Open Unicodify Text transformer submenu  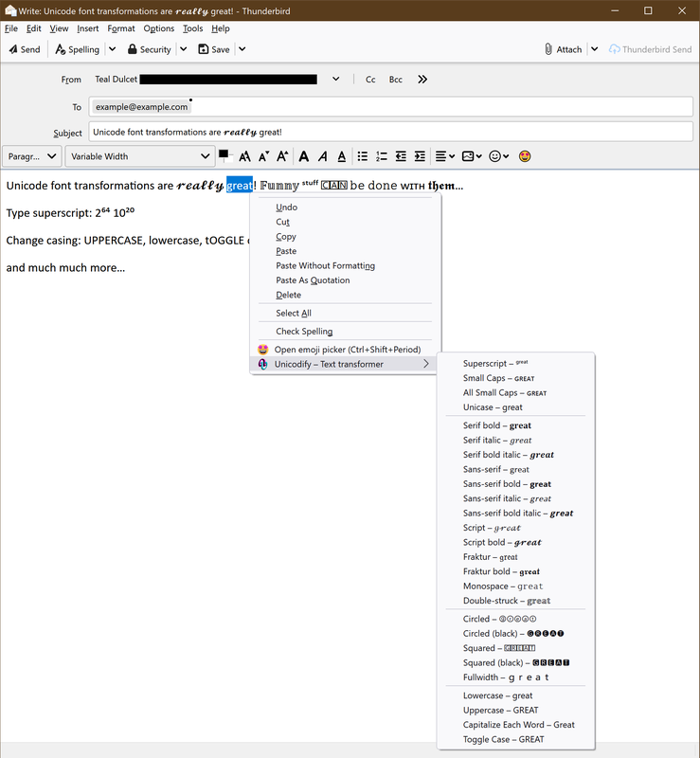click(343, 364)
